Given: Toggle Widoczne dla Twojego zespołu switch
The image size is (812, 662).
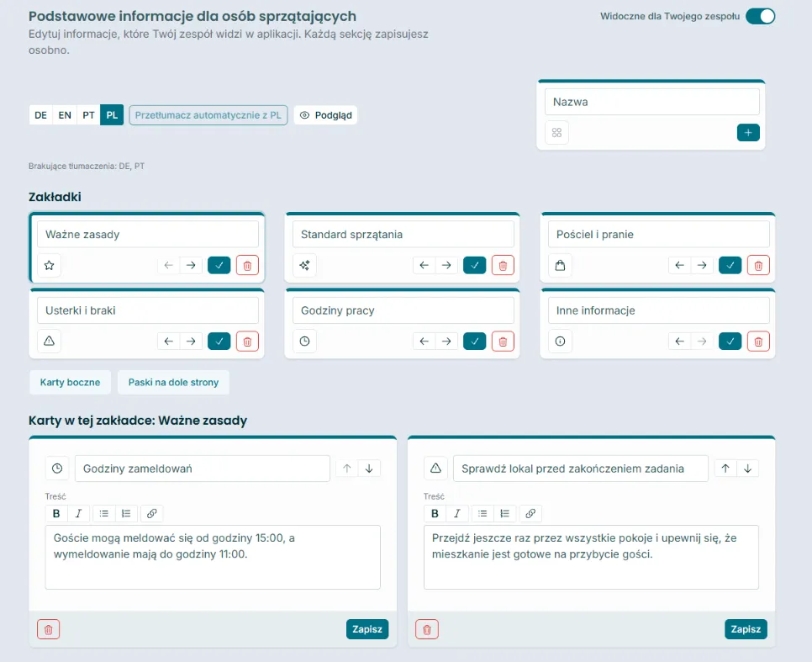Looking at the screenshot, I should pos(760,16).
